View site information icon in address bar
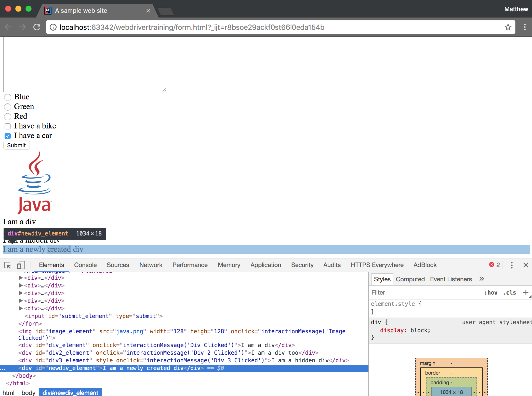The width and height of the screenshot is (532, 396). pos(53,27)
